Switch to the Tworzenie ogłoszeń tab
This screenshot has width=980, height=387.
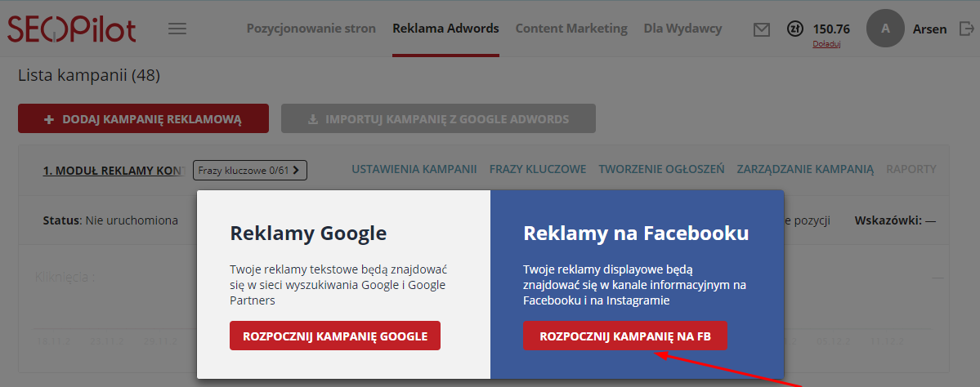pos(661,170)
